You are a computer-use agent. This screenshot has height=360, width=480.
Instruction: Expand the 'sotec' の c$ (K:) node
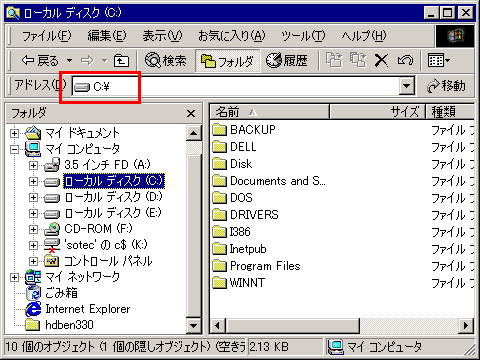(x=33, y=245)
